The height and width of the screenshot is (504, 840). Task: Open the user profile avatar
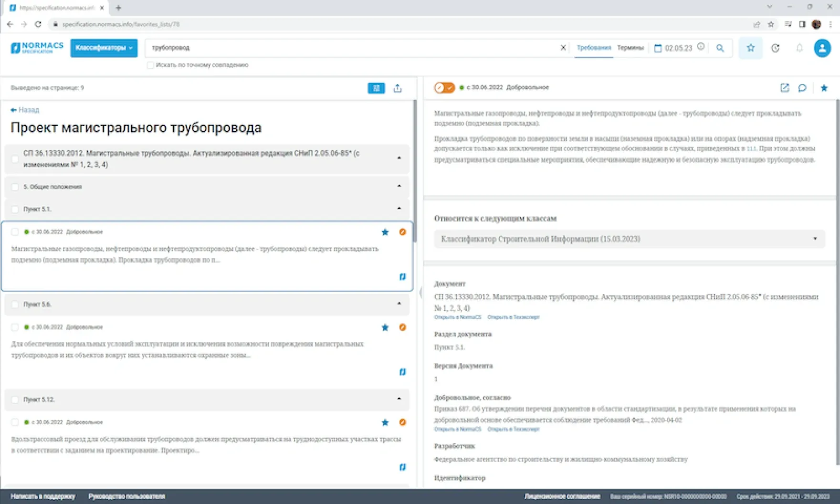(x=822, y=48)
